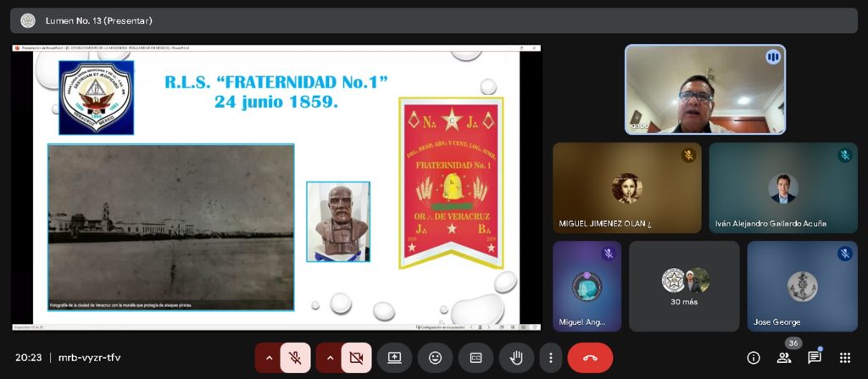
Task: Open the activities grid icon
Action: (845, 358)
